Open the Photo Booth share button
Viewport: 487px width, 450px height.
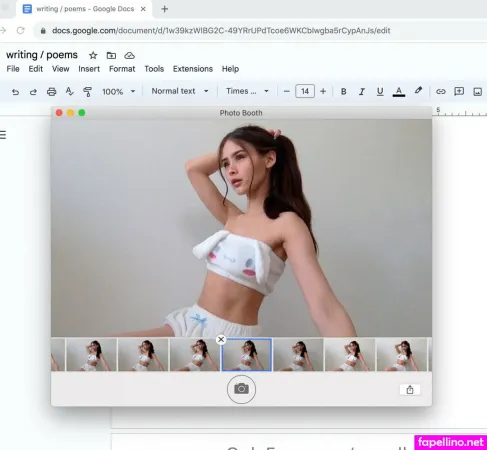(410, 390)
